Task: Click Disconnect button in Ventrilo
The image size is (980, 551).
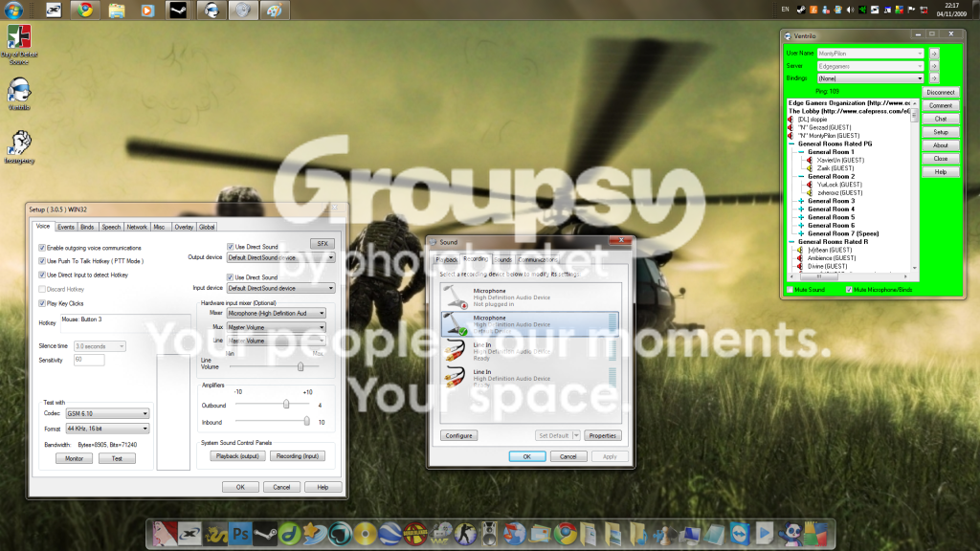Action: point(941,93)
